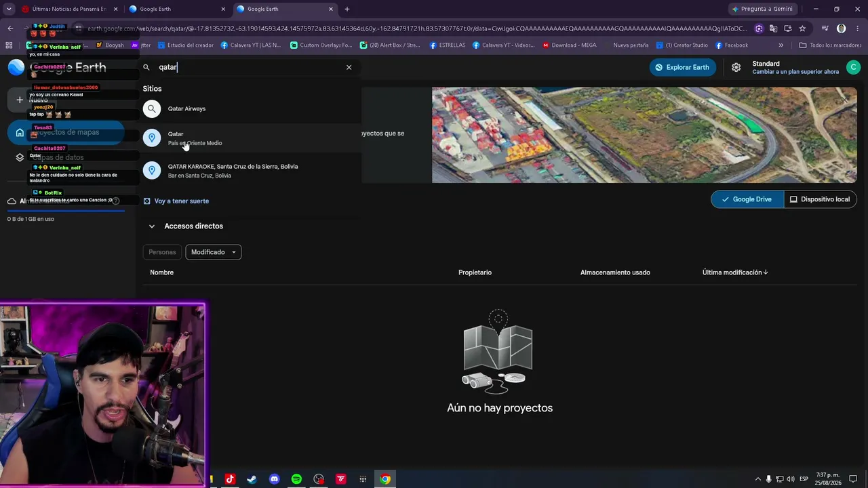Select the QATAR KARAOKE Bolivia suggestion

coord(251,171)
